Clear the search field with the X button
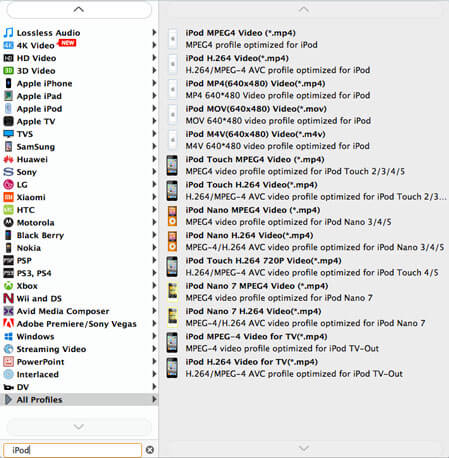This screenshot has width=449, height=458. (x=150, y=450)
